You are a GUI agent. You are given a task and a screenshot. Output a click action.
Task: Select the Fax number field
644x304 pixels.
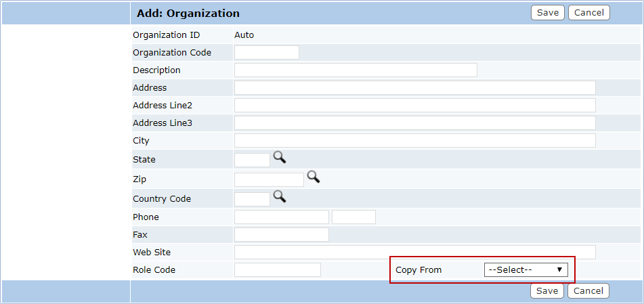coord(281,234)
